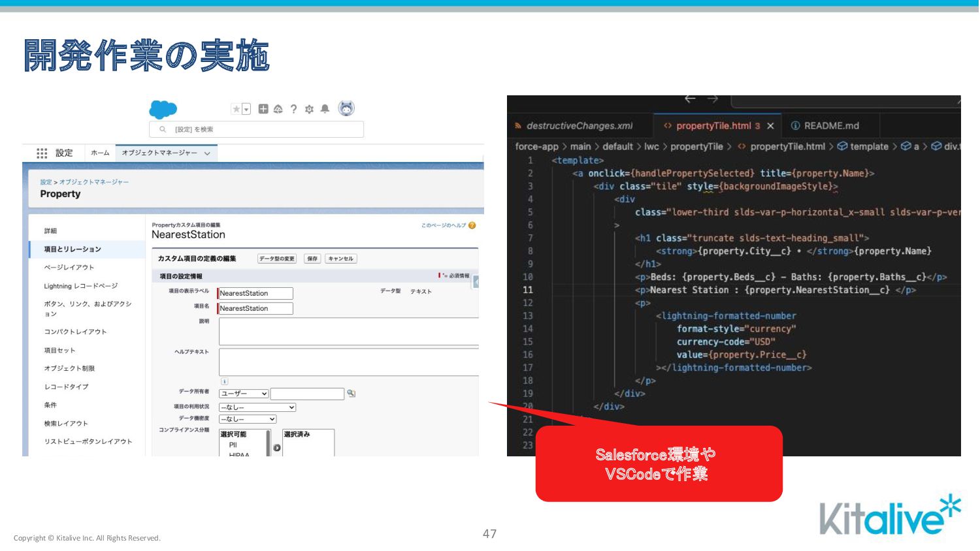Open the setup gear icon
980x551 pixels.
tap(309, 109)
